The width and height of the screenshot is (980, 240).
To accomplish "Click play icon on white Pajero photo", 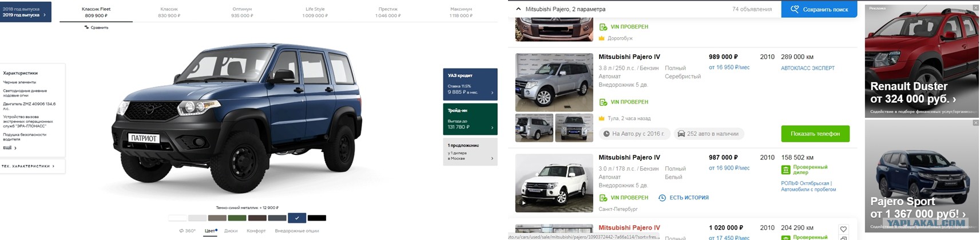I will [x=523, y=203].
